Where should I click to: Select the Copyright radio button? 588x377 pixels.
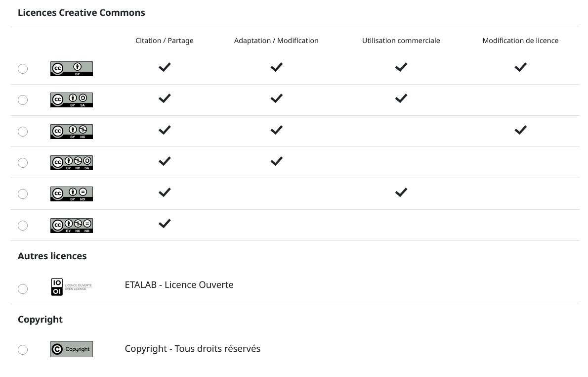(23, 350)
